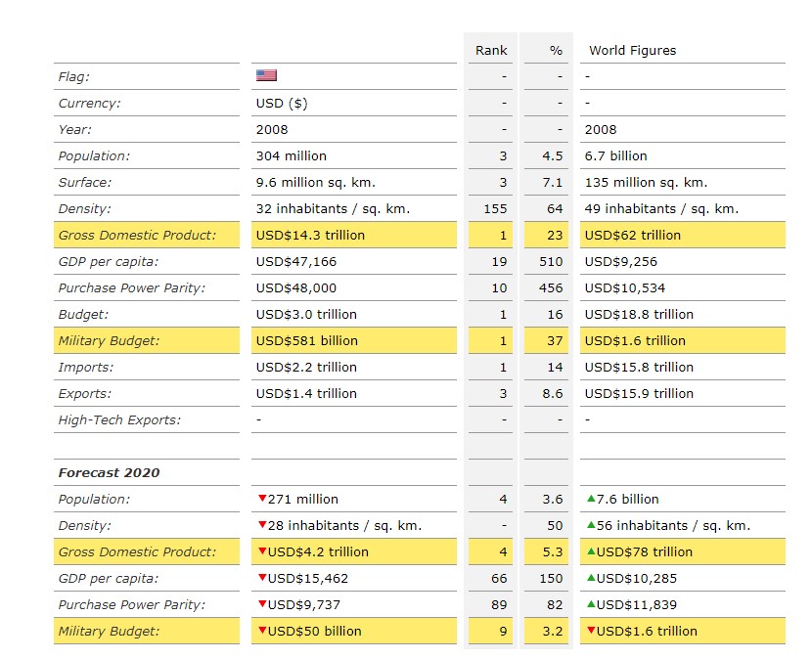Viewport: 812px width, 660px height.
Task: Select the highlighted USD$14.3 trillion GDP cell
Action: point(310,235)
